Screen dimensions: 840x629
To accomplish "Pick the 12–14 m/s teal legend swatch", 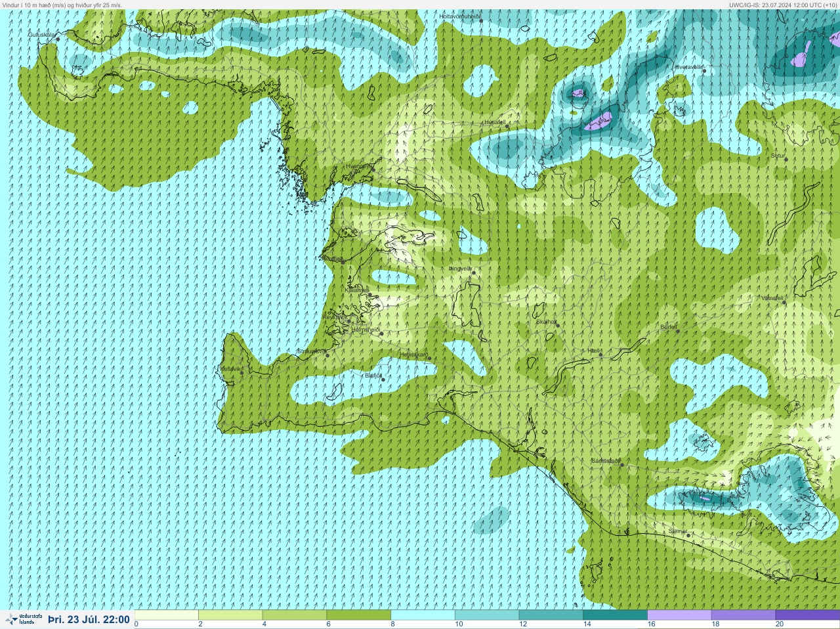I will tap(551, 615).
